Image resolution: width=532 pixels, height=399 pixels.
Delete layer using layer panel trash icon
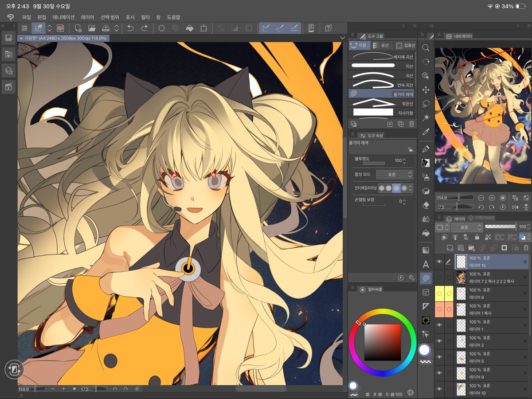tap(526, 248)
